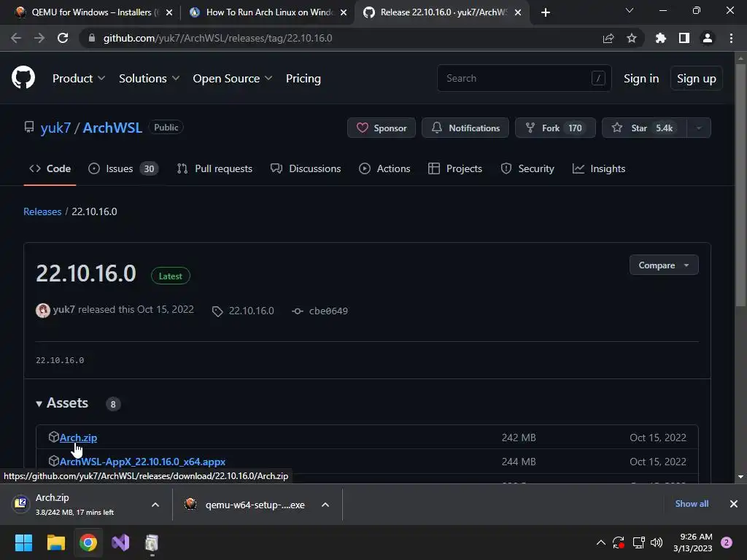
Task: Go back with the browser back arrow
Action: [16, 38]
